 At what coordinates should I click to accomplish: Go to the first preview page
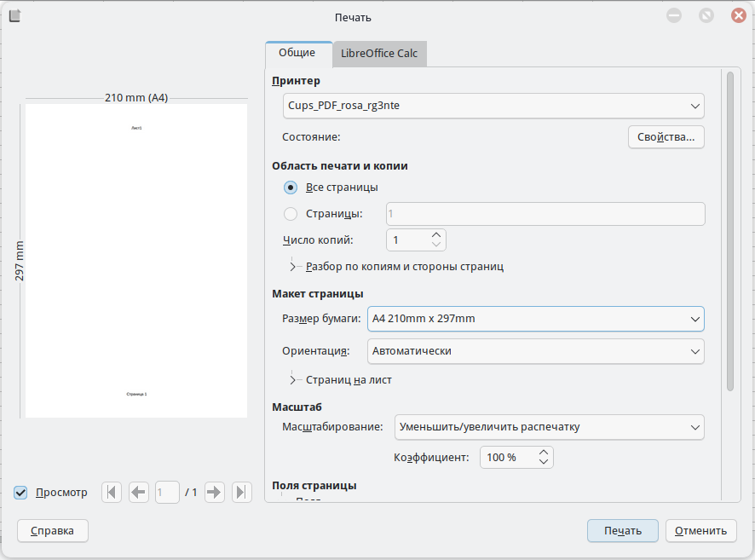tap(112, 492)
